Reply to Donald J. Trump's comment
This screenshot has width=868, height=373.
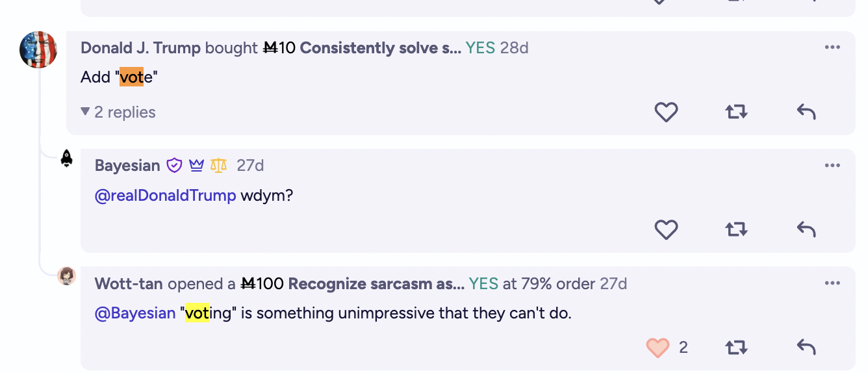pos(806,112)
